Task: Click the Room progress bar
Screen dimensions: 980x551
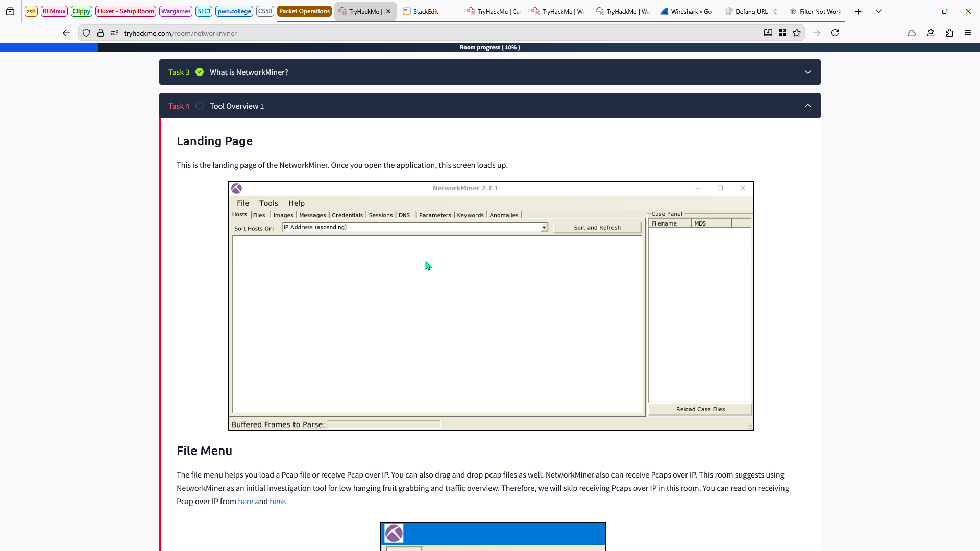Action: pos(489,47)
